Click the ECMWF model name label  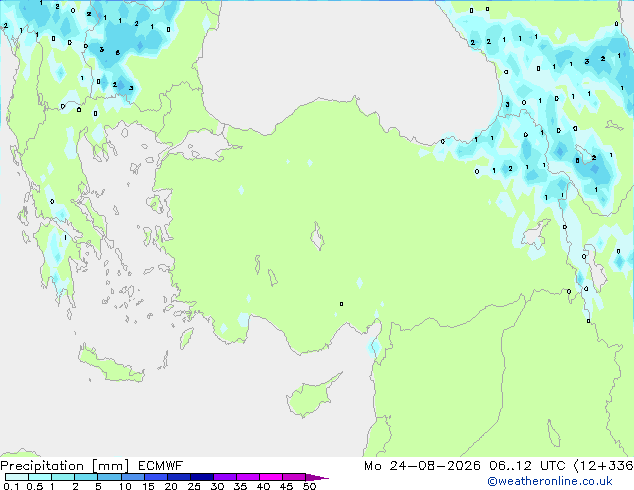click(x=161, y=466)
